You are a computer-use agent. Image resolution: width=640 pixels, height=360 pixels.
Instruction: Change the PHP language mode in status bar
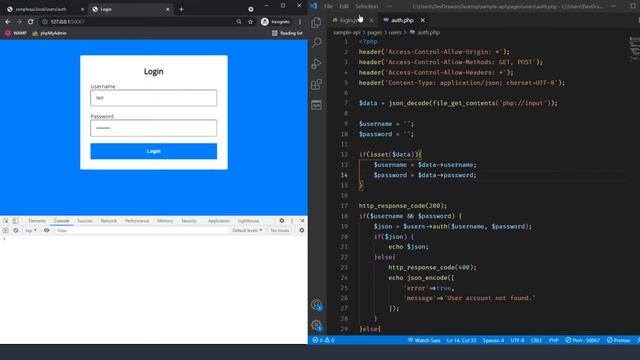[553, 340]
